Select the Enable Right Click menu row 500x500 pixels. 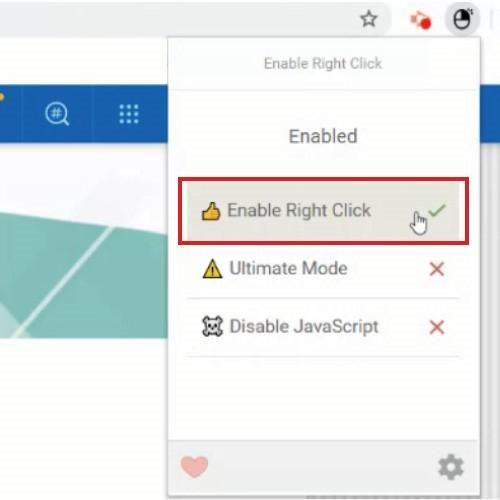[323, 211]
